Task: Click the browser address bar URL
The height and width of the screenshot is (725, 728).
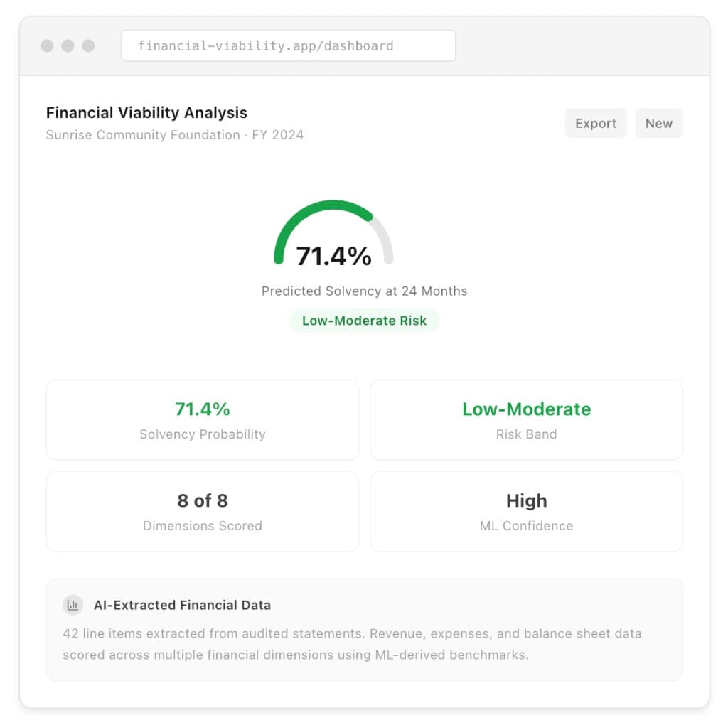Action: 267,45
